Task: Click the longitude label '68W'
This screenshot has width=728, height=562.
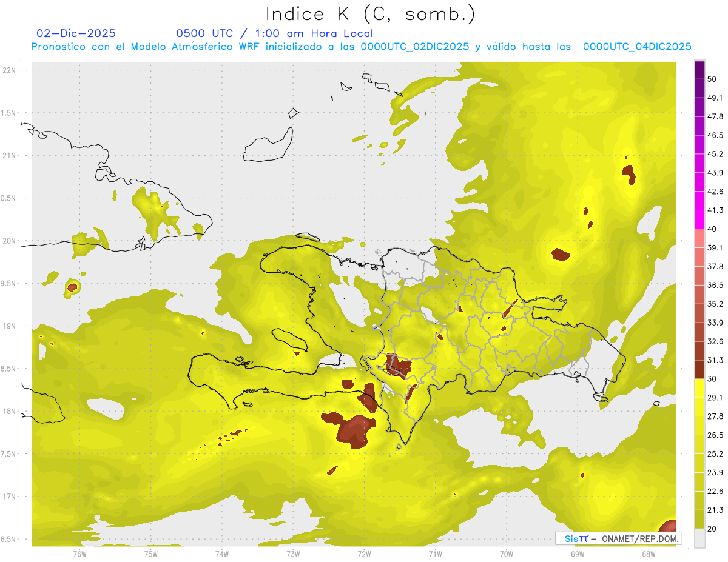Action: (649, 554)
